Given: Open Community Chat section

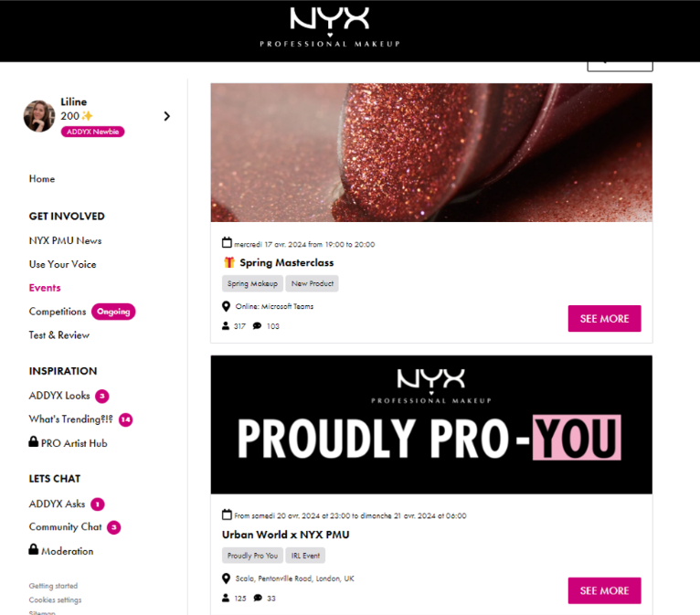Looking at the screenshot, I should pyautogui.click(x=66, y=527).
